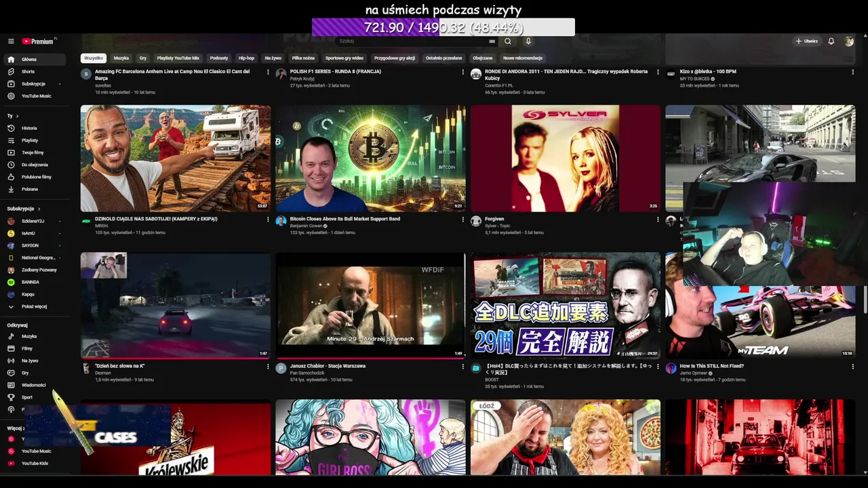
Task: Open options for Janusz Chabior video
Action: pyautogui.click(x=463, y=367)
